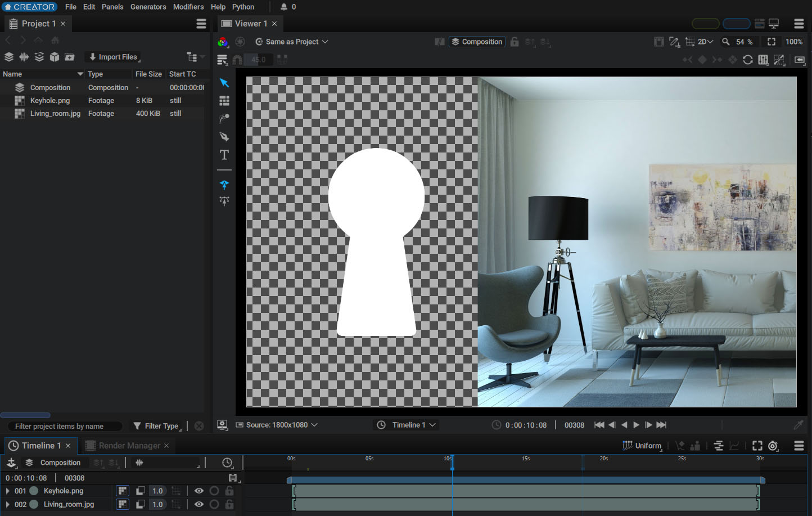This screenshot has height=516, width=812.
Task: Select the Text tool in viewer toolbar
Action: [x=224, y=155]
